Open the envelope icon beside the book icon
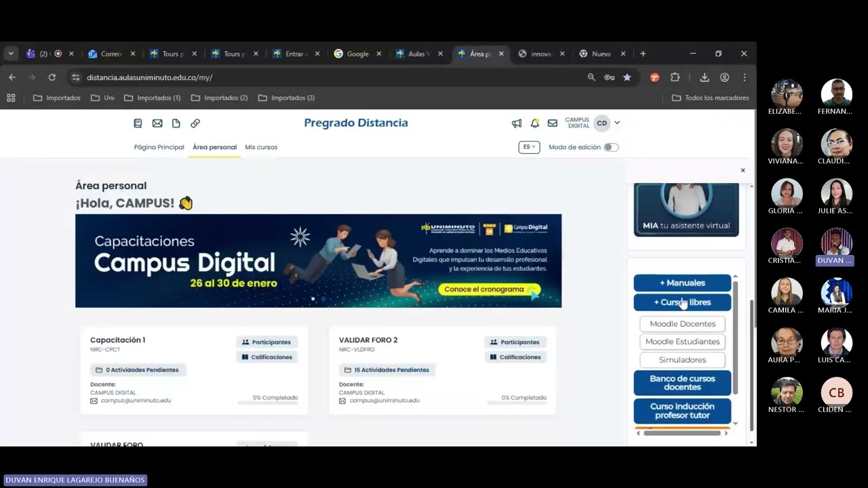The image size is (868, 488). point(157,123)
